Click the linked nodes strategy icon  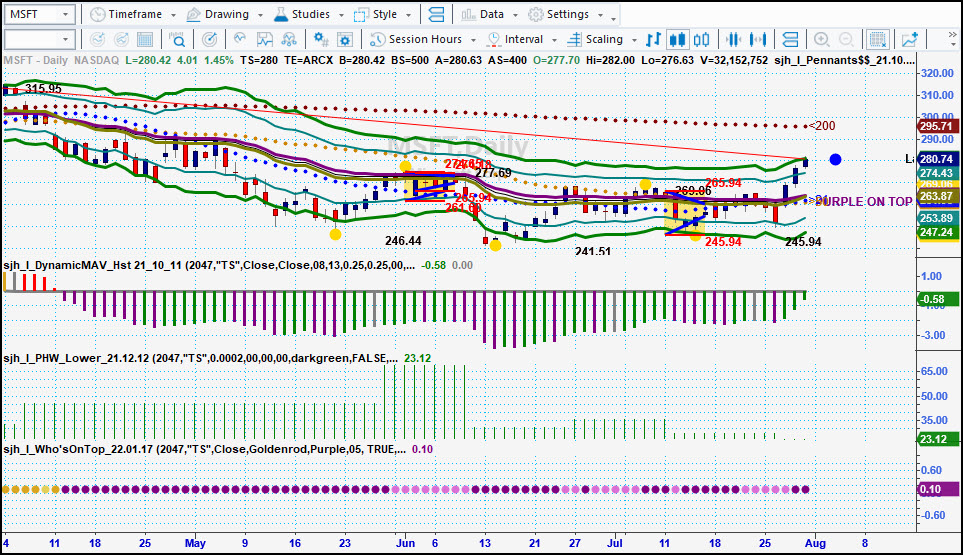pyautogui.click(x=289, y=39)
